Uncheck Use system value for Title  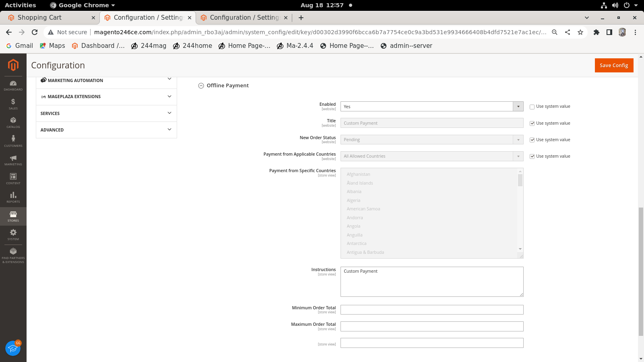532,123
